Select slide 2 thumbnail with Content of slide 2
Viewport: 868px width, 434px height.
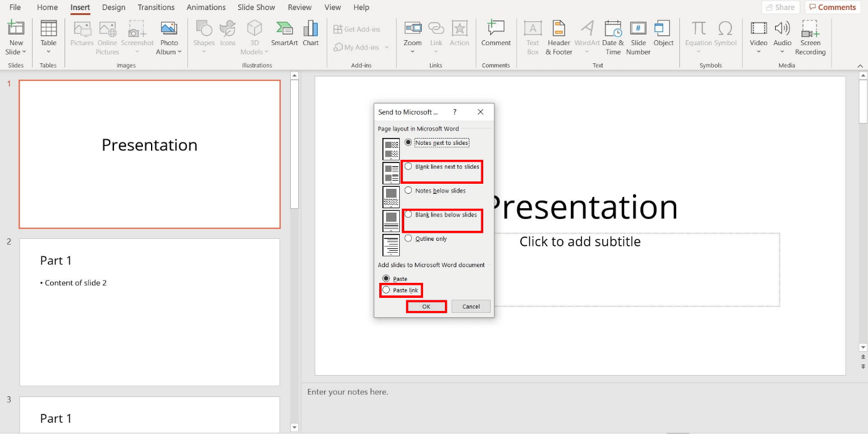150,312
